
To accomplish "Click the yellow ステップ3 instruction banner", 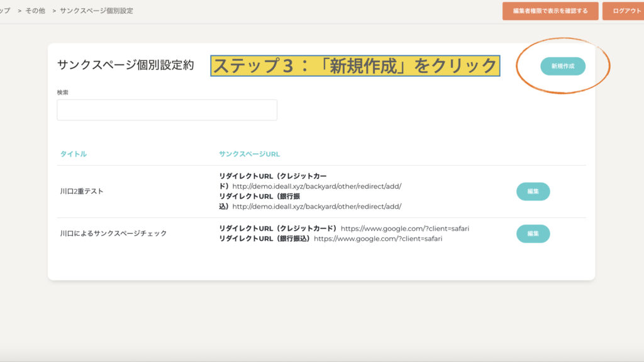I will (355, 65).
